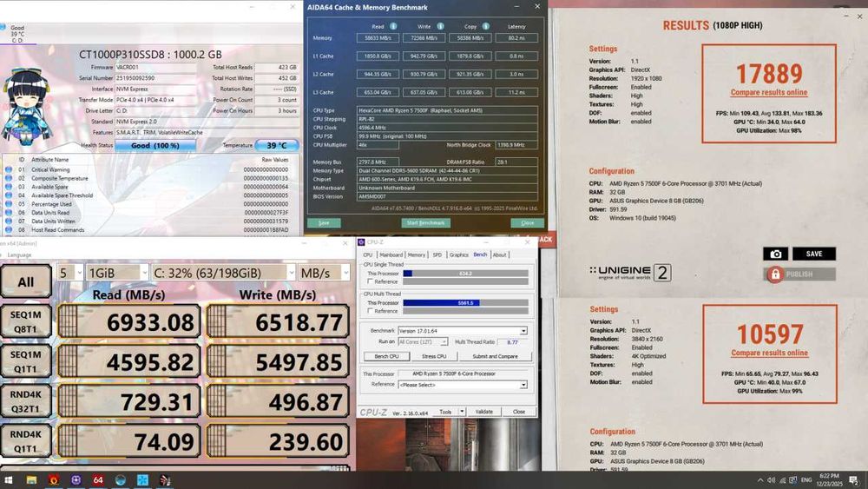Click the CrystalDiskInfo mascot character image
The image size is (868, 489).
pyautogui.click(x=27, y=108)
